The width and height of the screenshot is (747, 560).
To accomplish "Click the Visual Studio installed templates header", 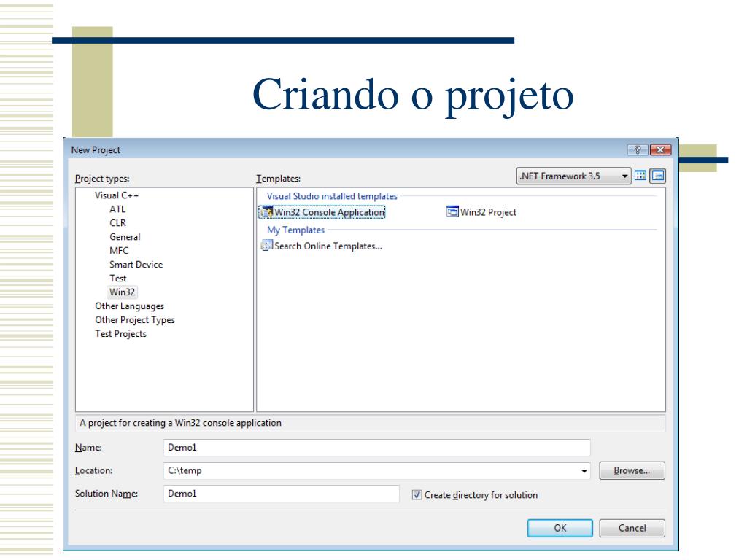I will (x=332, y=196).
